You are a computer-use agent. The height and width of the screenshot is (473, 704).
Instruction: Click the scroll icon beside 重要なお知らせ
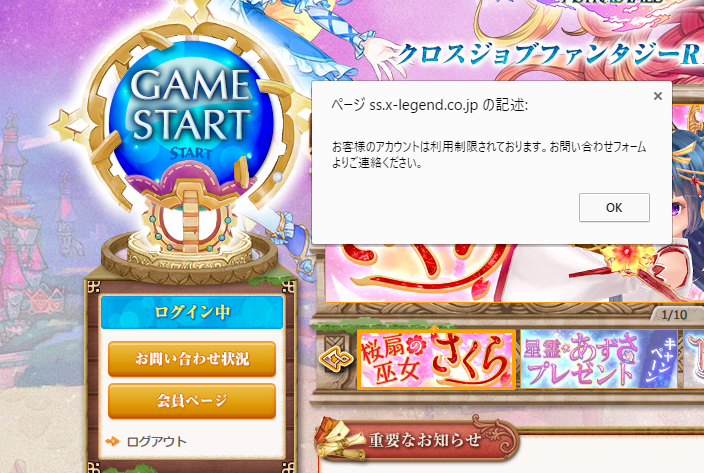[x=338, y=439]
